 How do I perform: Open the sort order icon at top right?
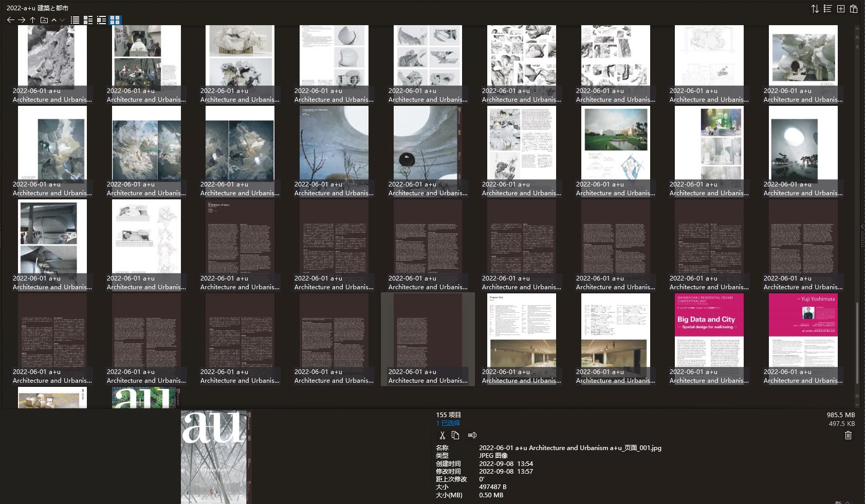pyautogui.click(x=815, y=9)
